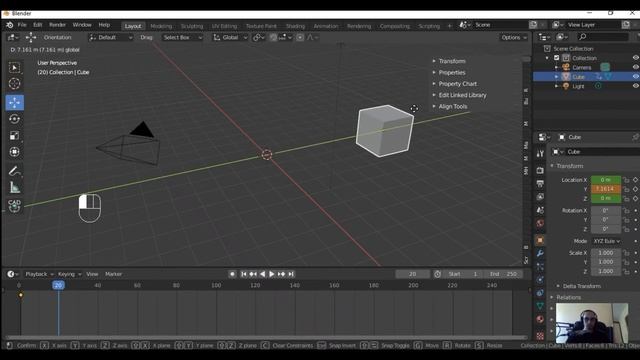Open the Texture properties checker icon

tap(540, 336)
